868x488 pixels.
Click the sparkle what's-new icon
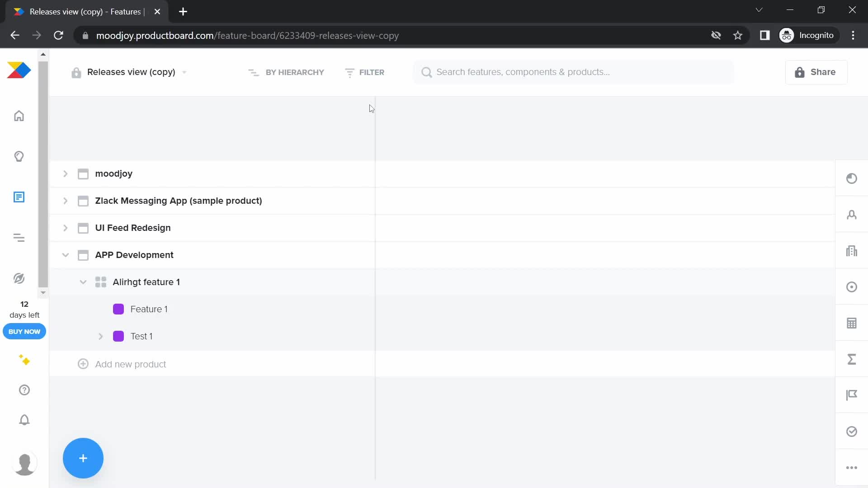click(x=24, y=360)
